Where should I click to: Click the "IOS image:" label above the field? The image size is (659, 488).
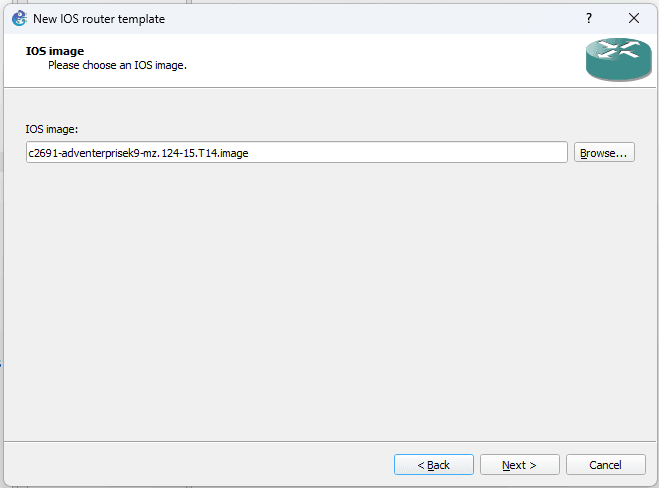coord(52,129)
